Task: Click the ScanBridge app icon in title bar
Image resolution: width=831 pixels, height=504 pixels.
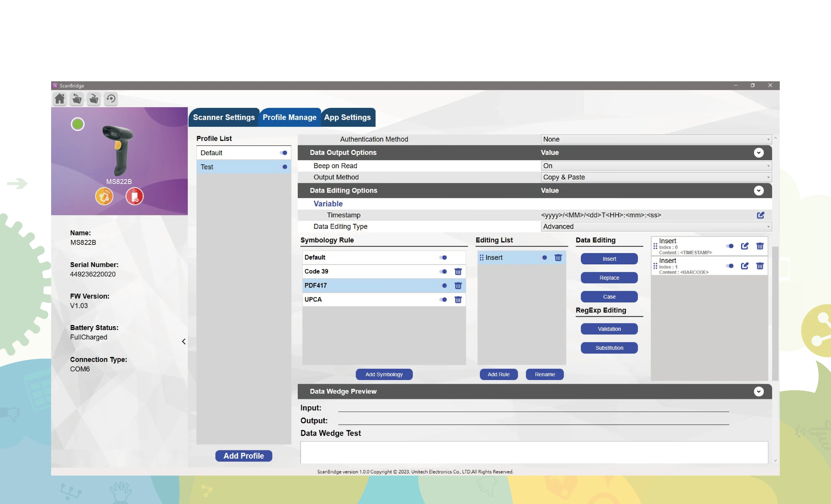Action: coord(55,86)
